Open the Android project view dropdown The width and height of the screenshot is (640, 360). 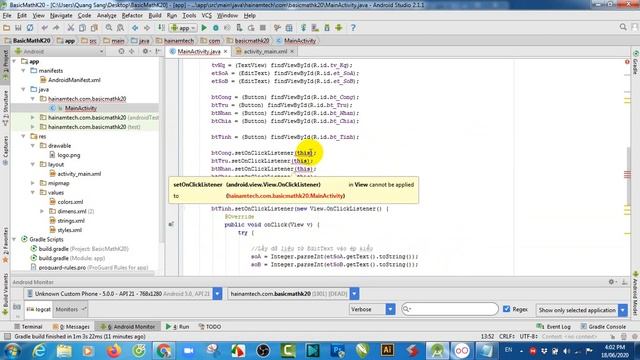point(59,51)
